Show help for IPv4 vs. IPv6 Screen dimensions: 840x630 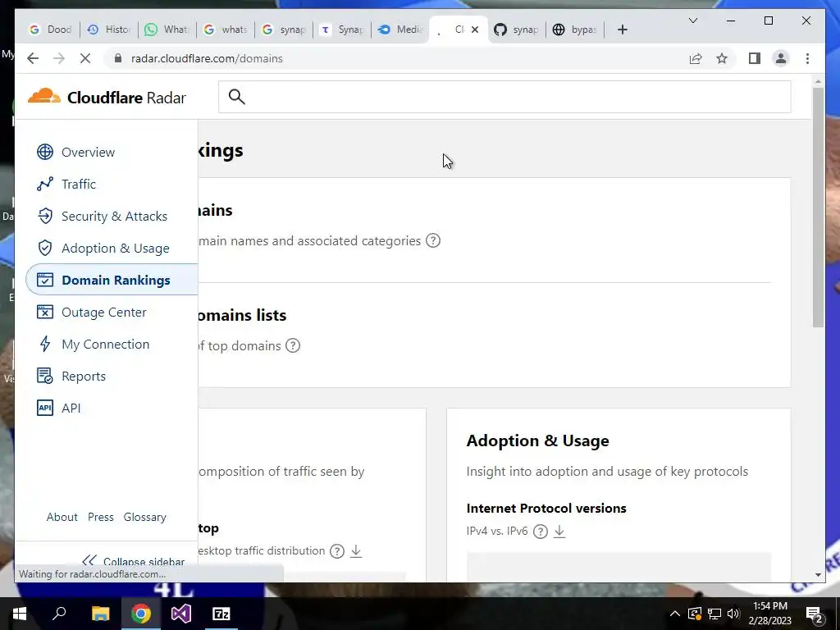click(x=541, y=532)
